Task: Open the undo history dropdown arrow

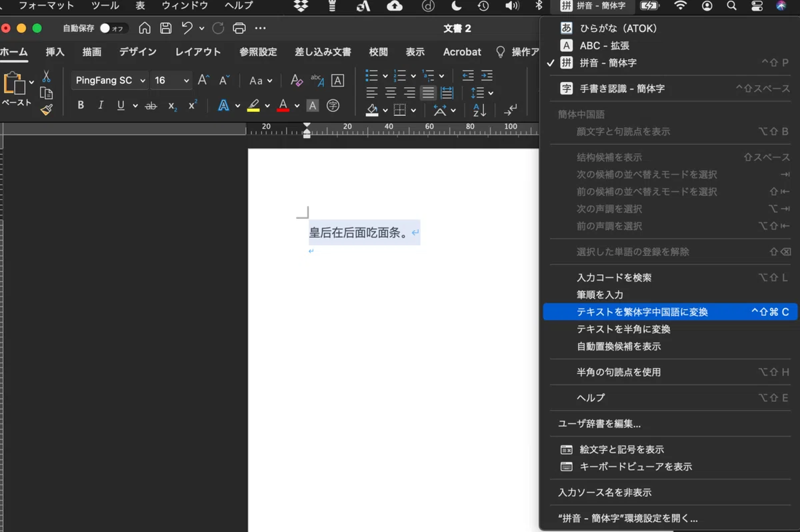Action: [201, 28]
